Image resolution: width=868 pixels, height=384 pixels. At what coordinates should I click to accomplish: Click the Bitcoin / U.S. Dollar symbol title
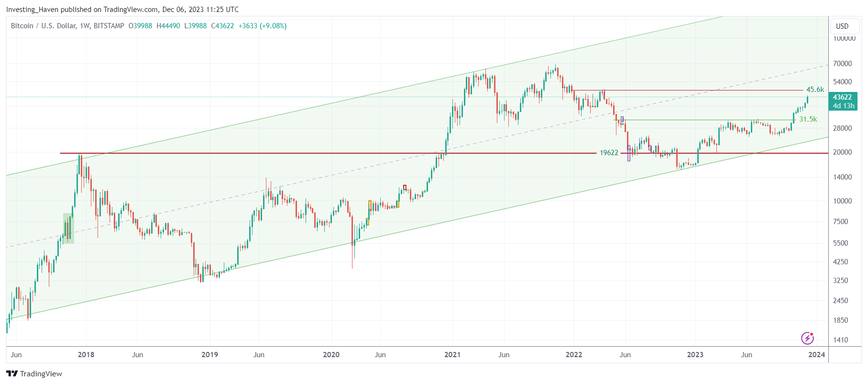pyautogui.click(x=43, y=26)
